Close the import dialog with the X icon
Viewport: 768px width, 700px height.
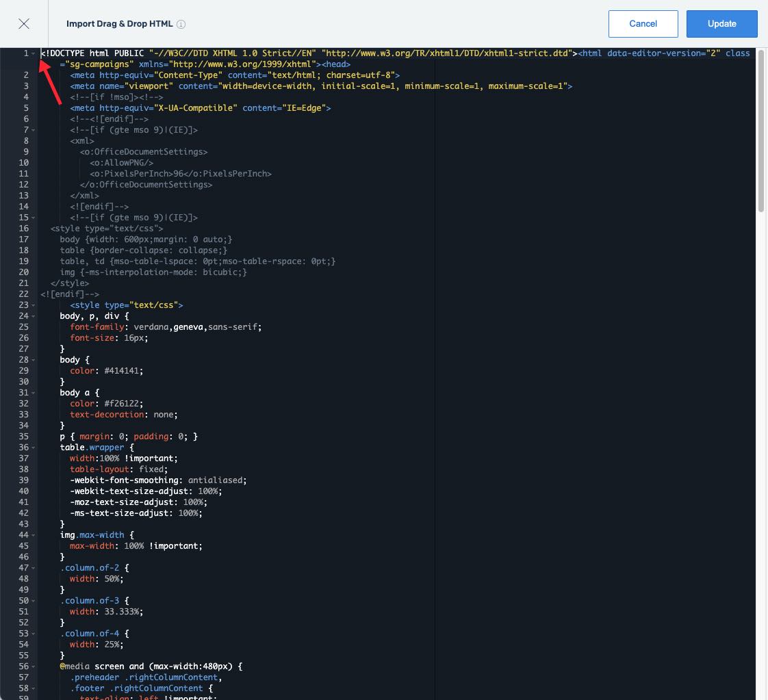coord(24,23)
